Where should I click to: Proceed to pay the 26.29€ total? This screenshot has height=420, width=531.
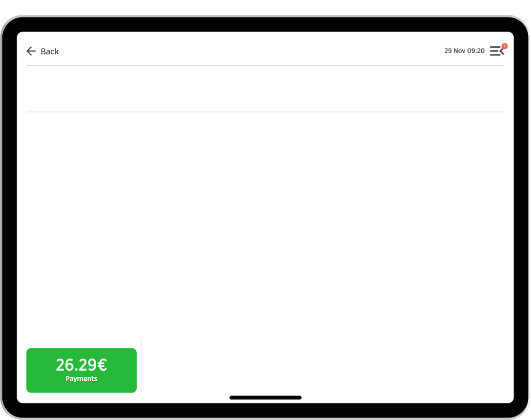81,370
